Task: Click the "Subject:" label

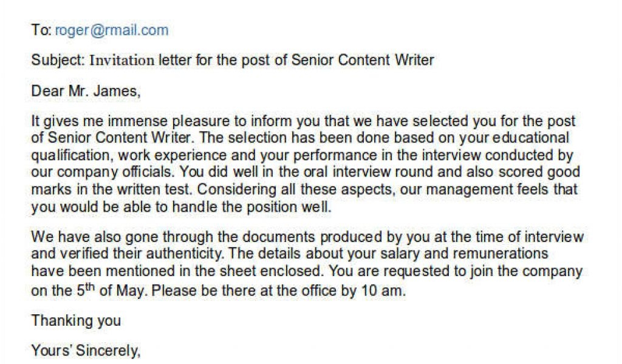Action: click(58, 60)
